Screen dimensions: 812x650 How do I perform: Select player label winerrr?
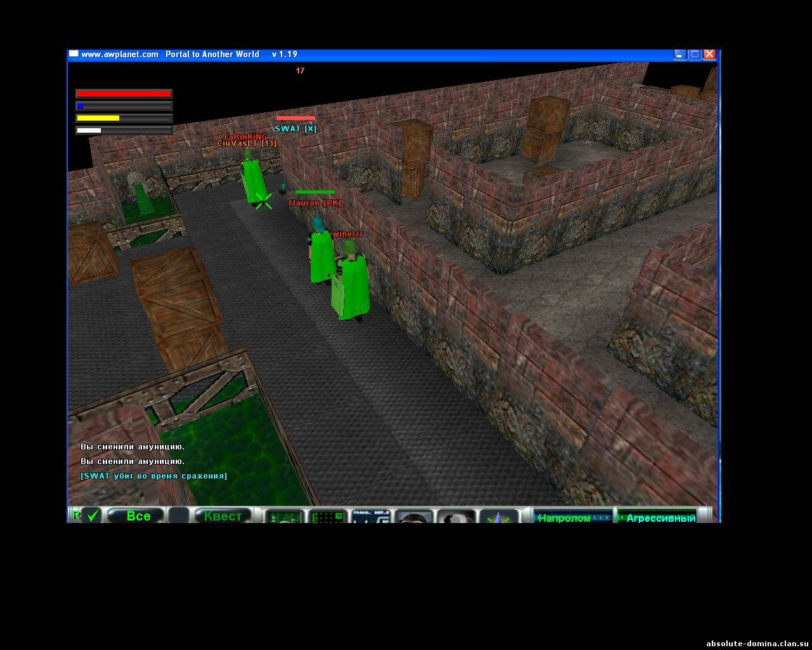click(x=348, y=234)
